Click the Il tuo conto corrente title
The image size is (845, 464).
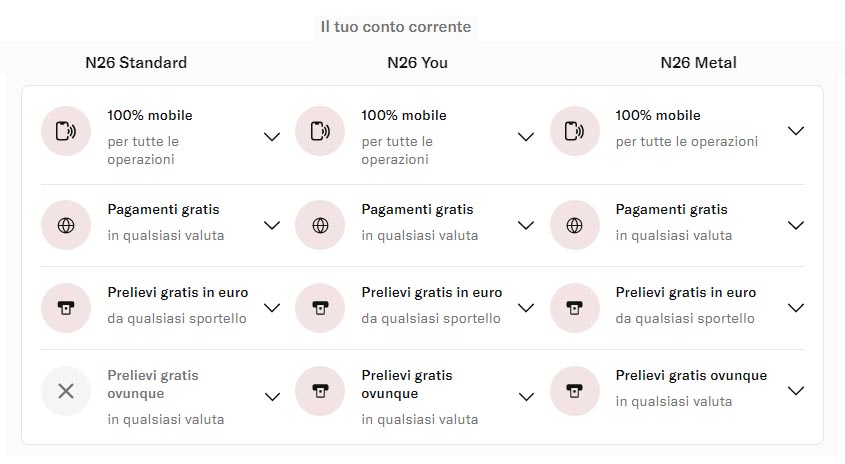(396, 27)
